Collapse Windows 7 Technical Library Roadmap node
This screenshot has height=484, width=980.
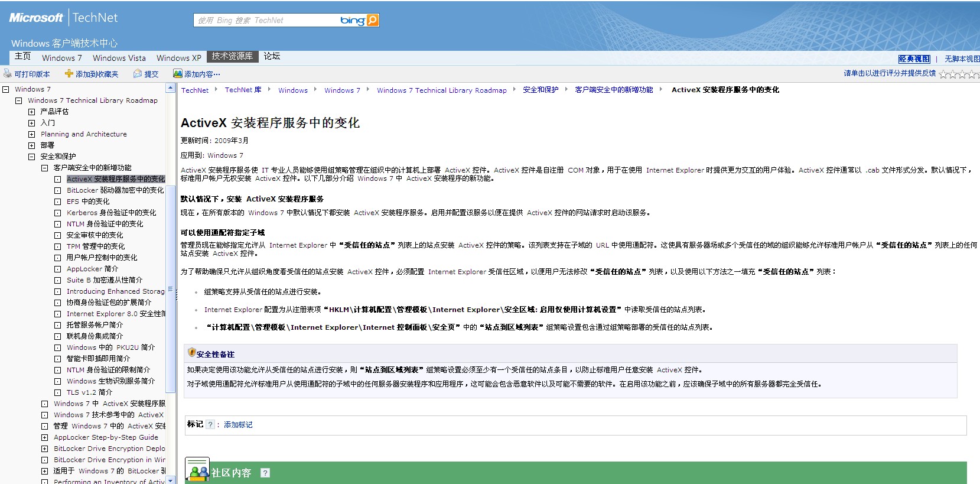(x=18, y=100)
